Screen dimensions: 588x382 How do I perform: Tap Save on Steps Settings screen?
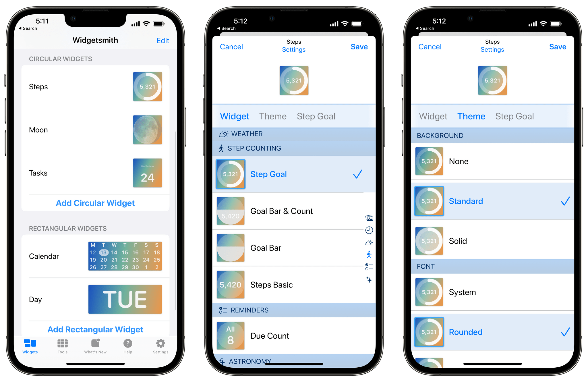coord(361,46)
